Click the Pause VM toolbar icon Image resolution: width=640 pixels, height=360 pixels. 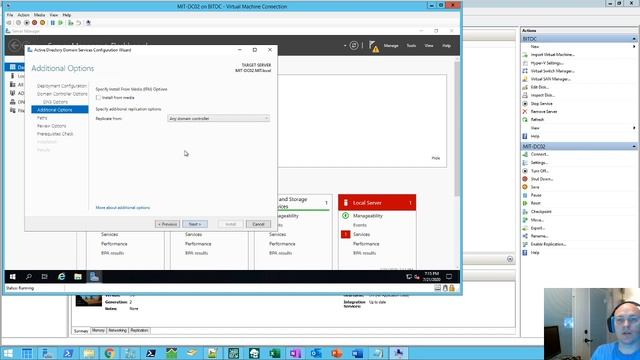(x=53, y=23)
